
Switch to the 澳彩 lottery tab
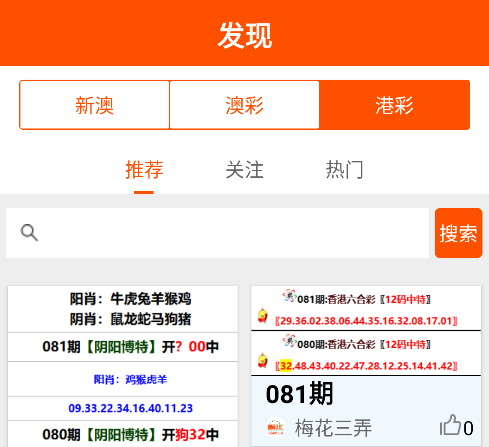[x=244, y=105]
